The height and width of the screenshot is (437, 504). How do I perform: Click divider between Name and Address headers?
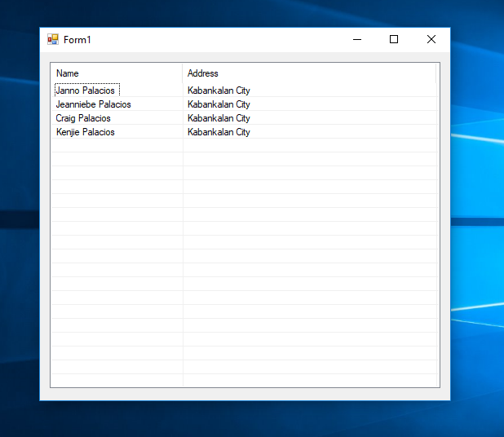pyautogui.click(x=183, y=73)
